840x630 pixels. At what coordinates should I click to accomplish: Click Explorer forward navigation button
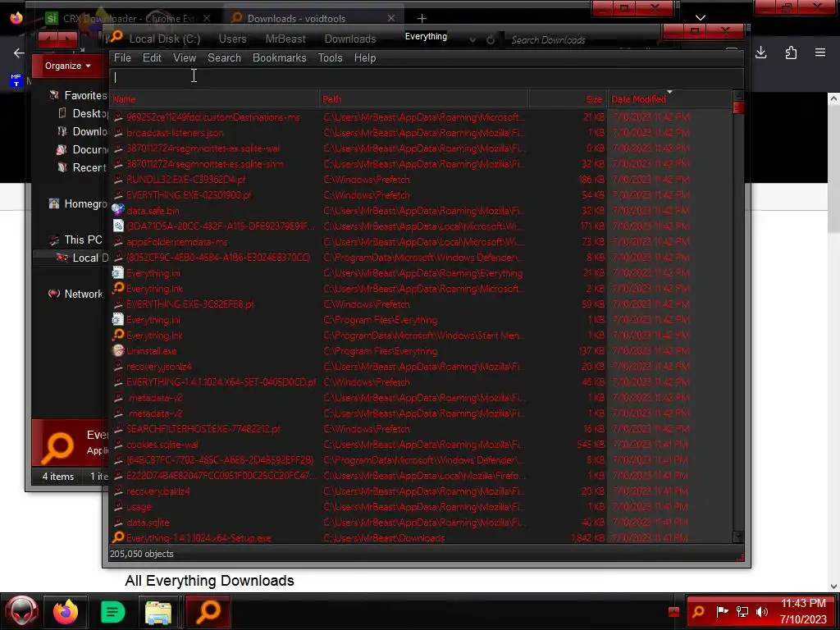[x=68, y=39]
